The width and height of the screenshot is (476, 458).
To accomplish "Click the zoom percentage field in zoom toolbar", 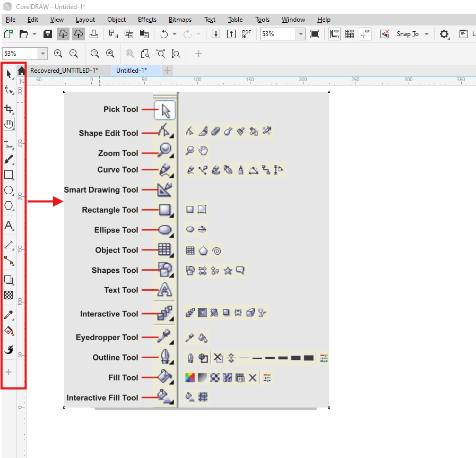I will point(20,54).
